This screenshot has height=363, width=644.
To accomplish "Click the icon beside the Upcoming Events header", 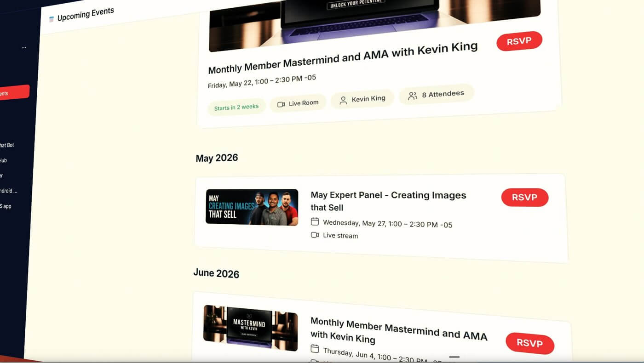I will [x=52, y=19].
